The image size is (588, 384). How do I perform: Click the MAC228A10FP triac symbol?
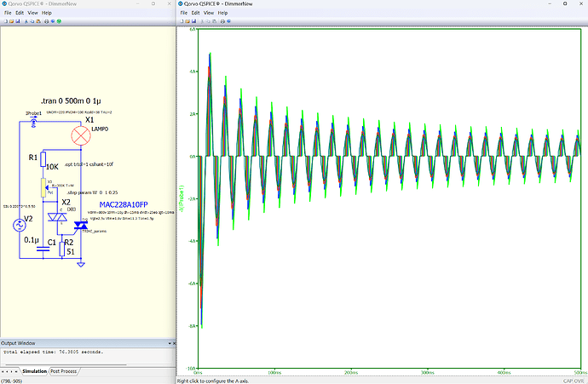(x=81, y=226)
